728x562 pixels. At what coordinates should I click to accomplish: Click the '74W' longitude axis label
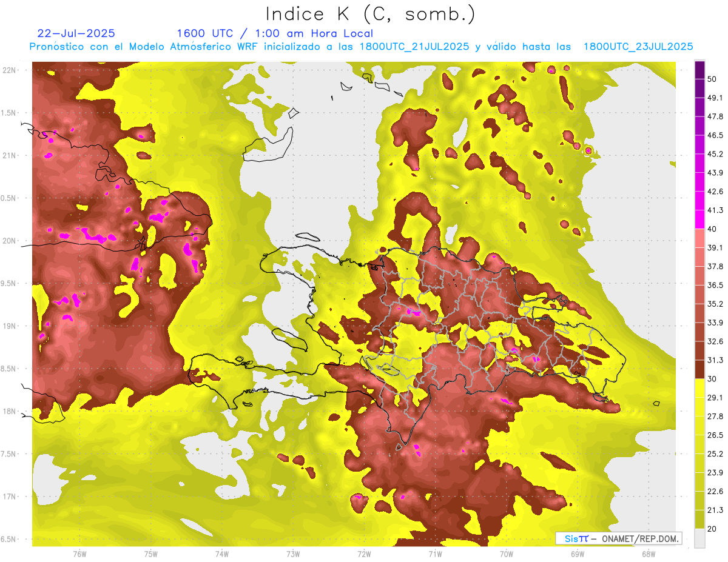coord(221,554)
